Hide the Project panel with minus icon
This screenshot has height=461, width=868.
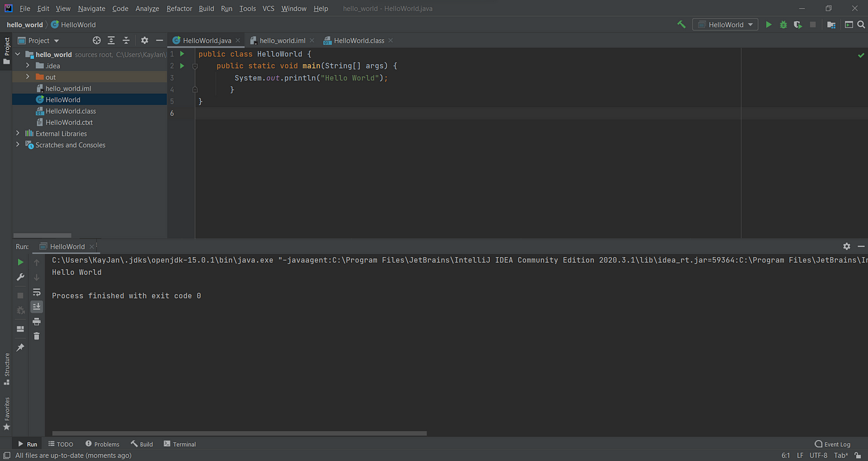pos(159,40)
